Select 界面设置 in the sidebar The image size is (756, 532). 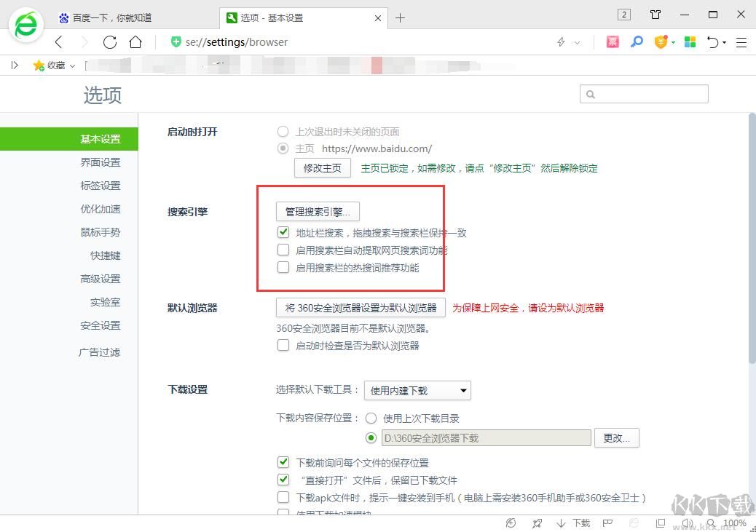coord(101,162)
